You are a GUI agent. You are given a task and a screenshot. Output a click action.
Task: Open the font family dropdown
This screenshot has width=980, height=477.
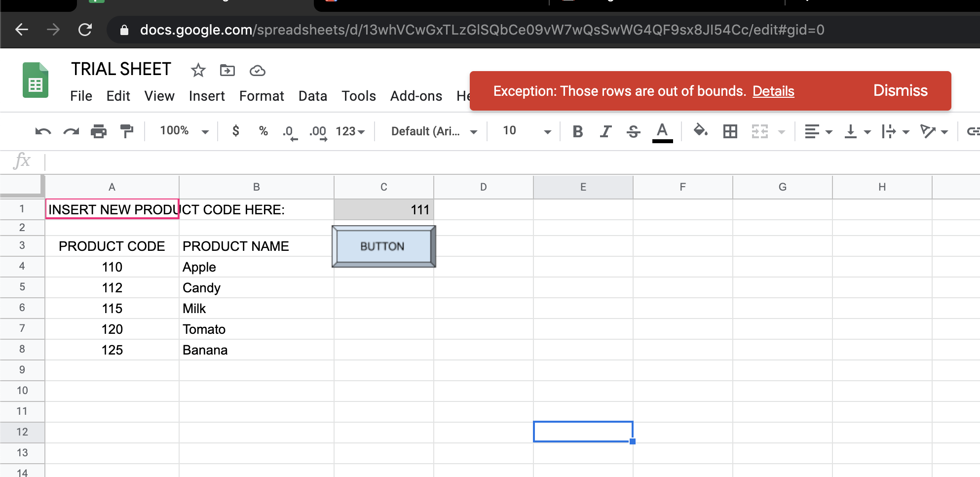point(430,131)
